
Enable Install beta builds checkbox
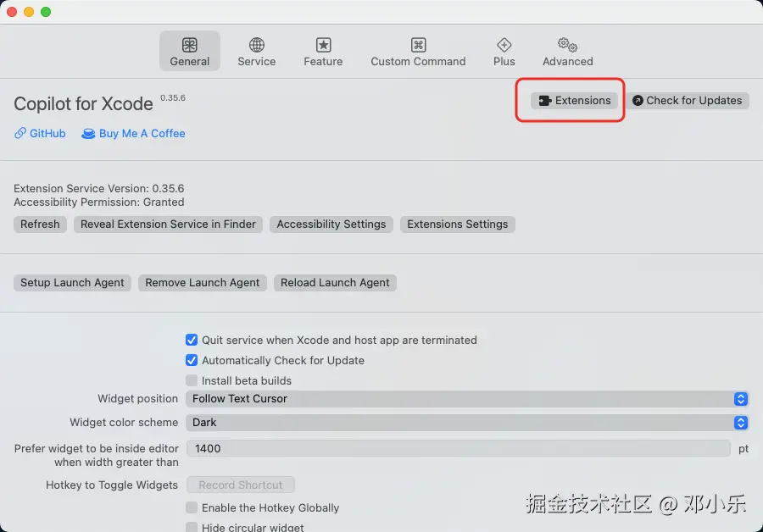coord(192,380)
